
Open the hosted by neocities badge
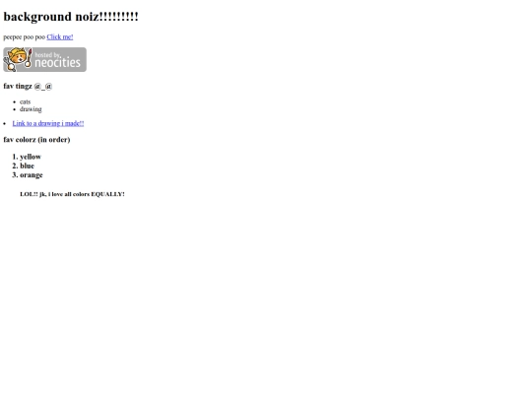pyautogui.click(x=44, y=59)
